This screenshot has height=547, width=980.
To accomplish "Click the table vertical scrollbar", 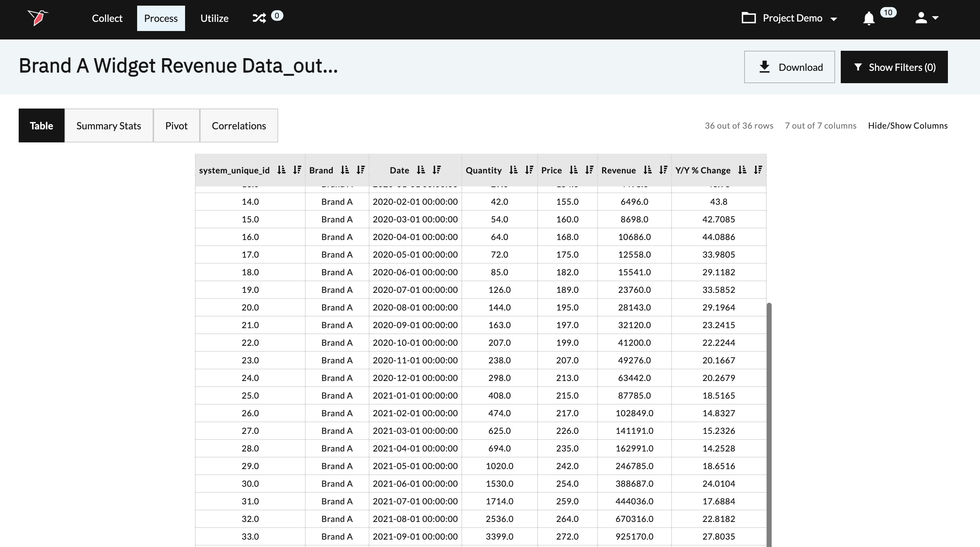I will coord(769,418).
